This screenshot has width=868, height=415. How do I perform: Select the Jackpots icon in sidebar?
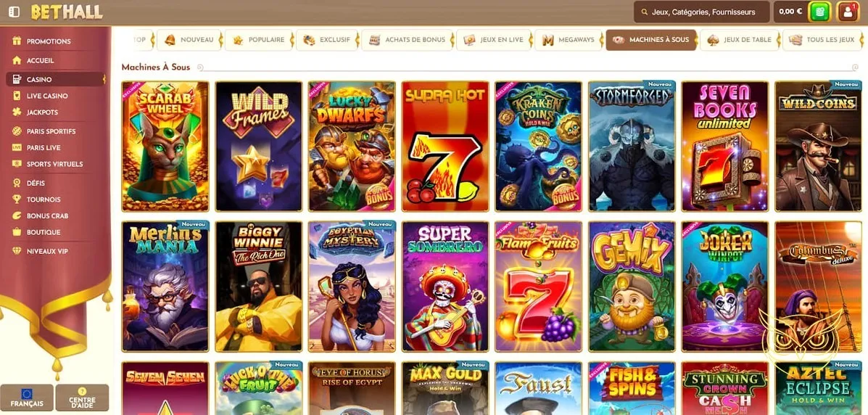[17, 112]
